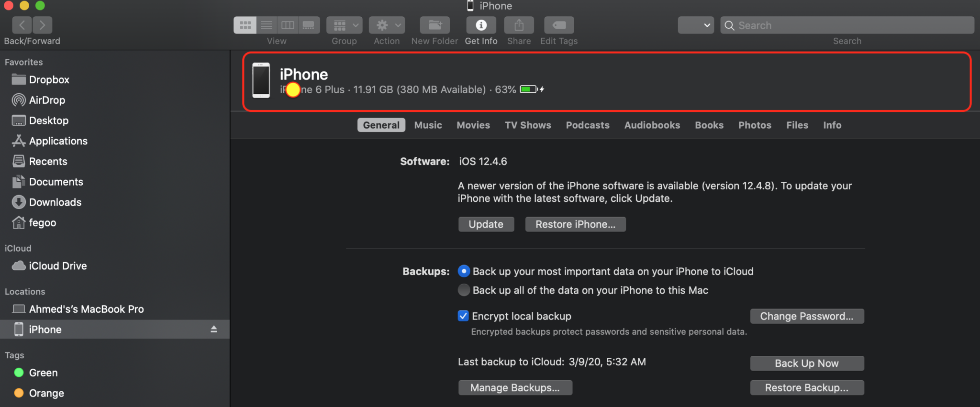Click Restore iPhone... button
This screenshot has height=407, width=980.
coord(576,224)
